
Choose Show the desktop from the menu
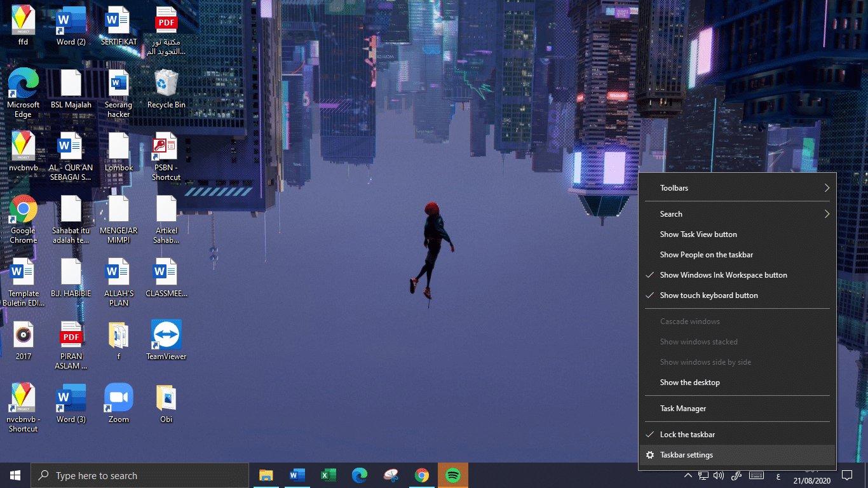[737, 383]
